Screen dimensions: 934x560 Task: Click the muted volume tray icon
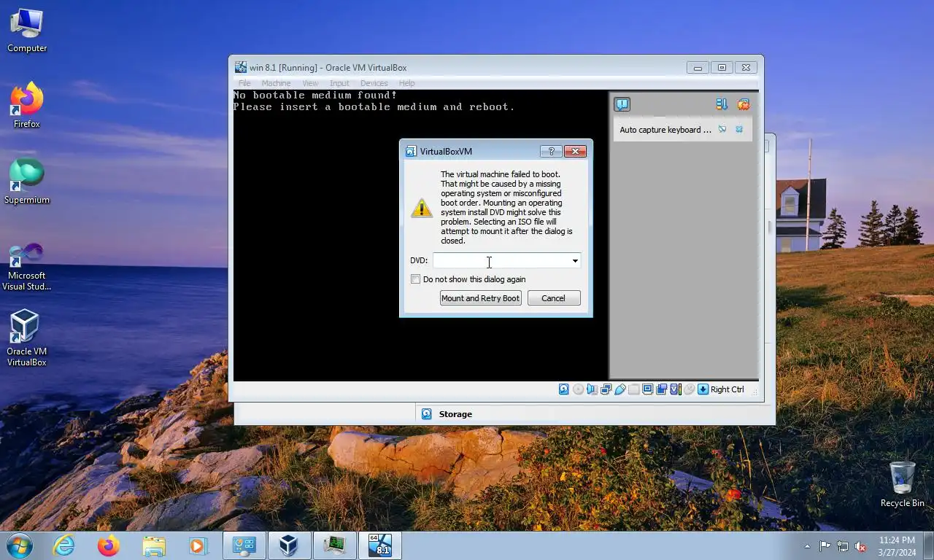pyautogui.click(x=860, y=546)
